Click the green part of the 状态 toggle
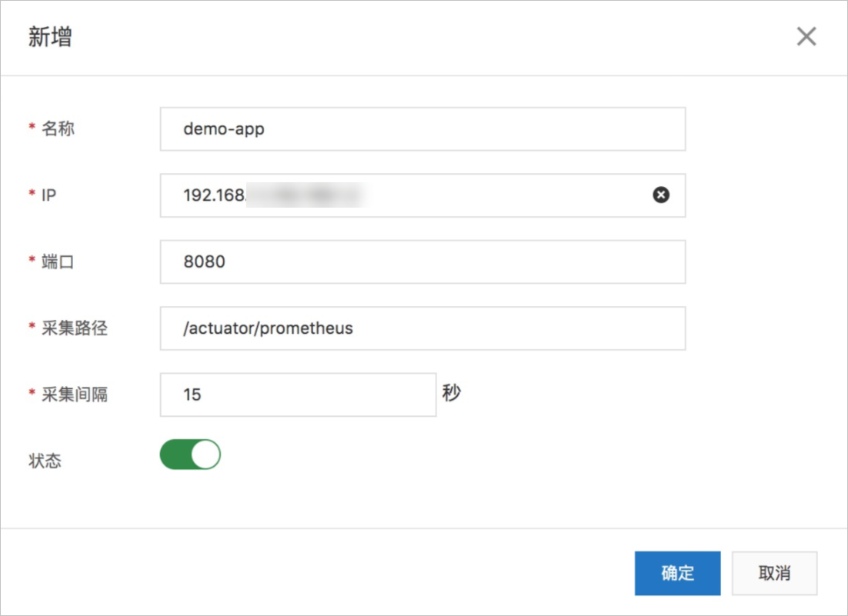This screenshot has width=848, height=616. point(175,455)
